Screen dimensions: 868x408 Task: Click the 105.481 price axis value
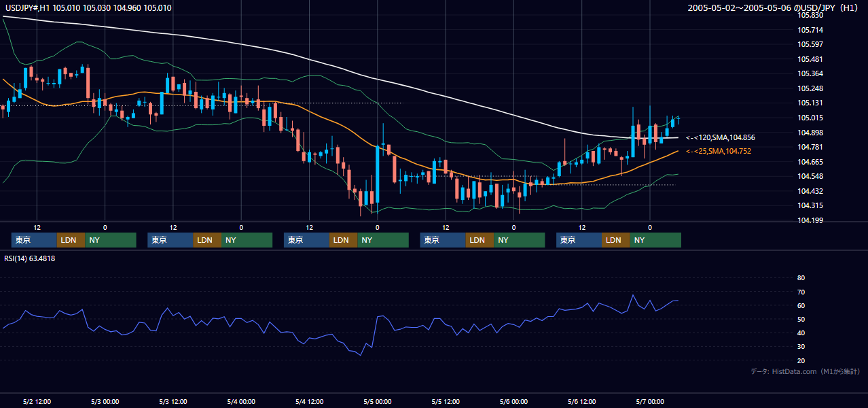click(810, 59)
